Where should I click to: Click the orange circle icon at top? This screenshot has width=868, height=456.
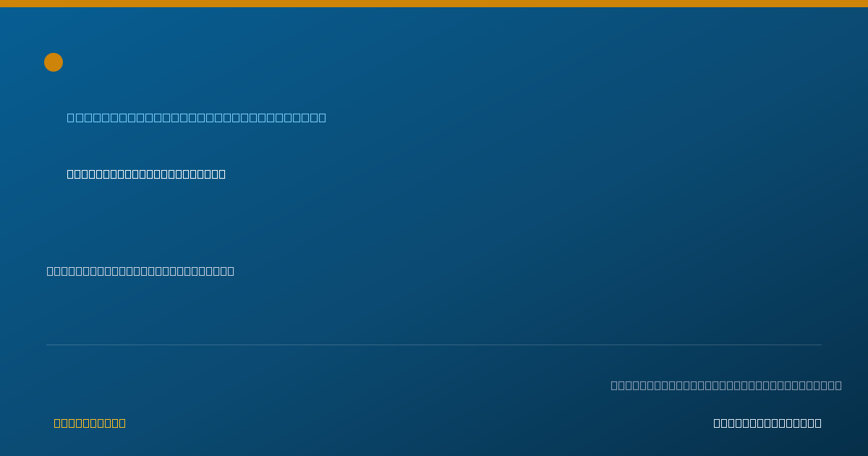pos(54,62)
